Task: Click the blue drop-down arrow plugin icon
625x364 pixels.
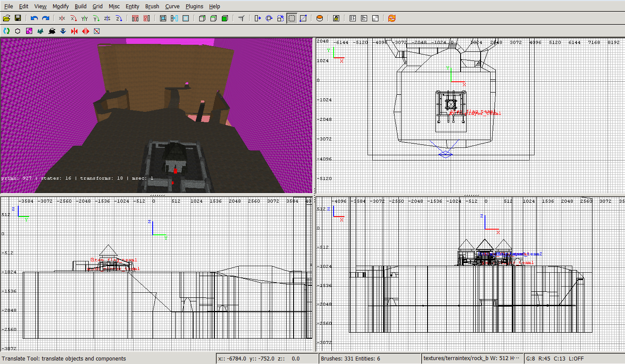Action: [63, 31]
